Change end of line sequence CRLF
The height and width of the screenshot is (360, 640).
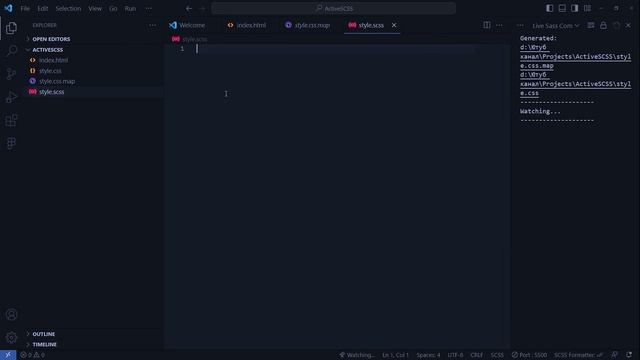coord(476,355)
